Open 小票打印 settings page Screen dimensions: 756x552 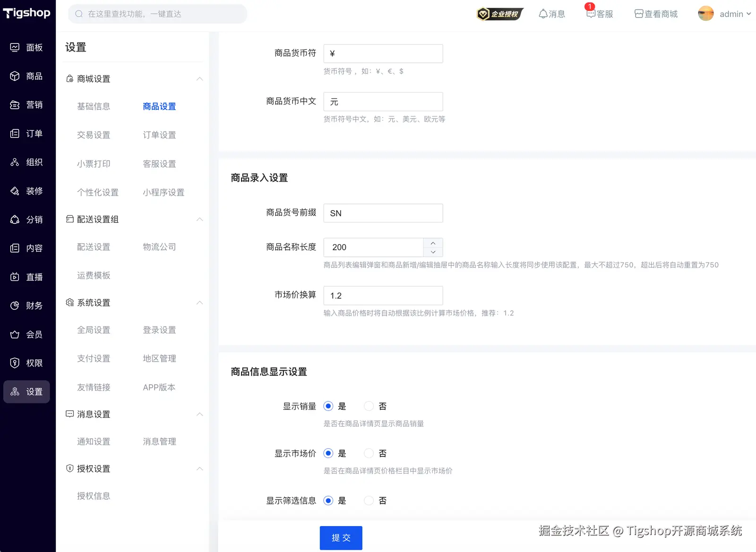tap(94, 164)
